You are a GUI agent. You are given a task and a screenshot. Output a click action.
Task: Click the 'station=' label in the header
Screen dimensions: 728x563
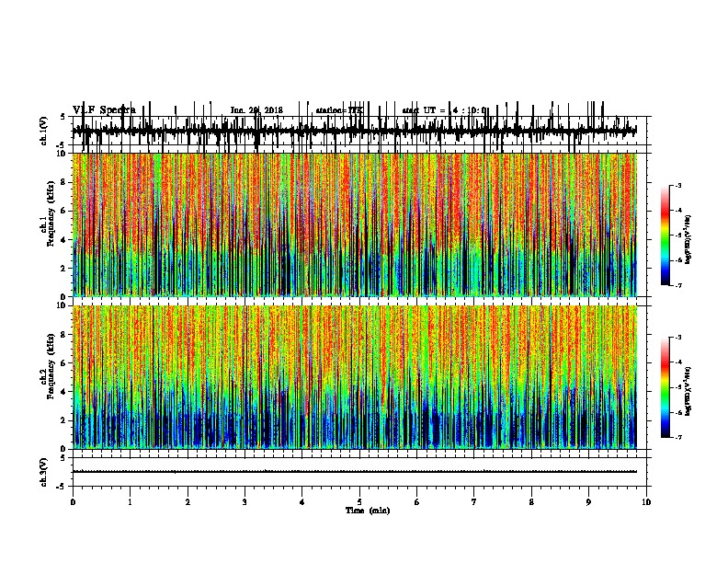pyautogui.click(x=332, y=110)
